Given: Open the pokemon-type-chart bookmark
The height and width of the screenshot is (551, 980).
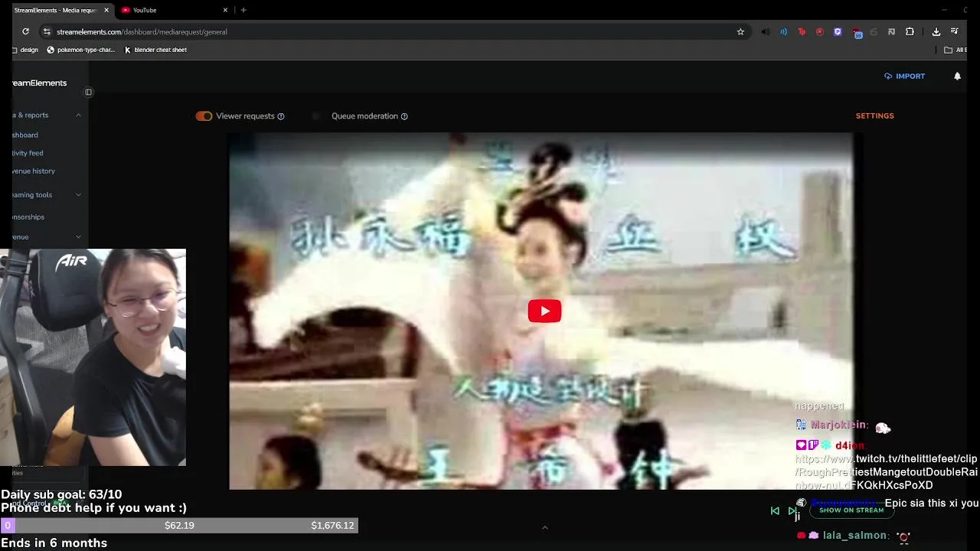Looking at the screenshot, I should (80, 50).
